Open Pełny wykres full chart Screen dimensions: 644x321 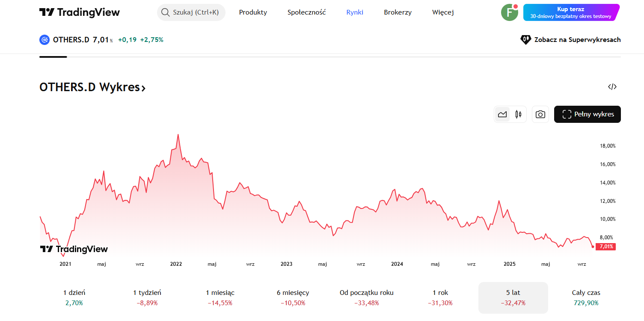(587, 114)
